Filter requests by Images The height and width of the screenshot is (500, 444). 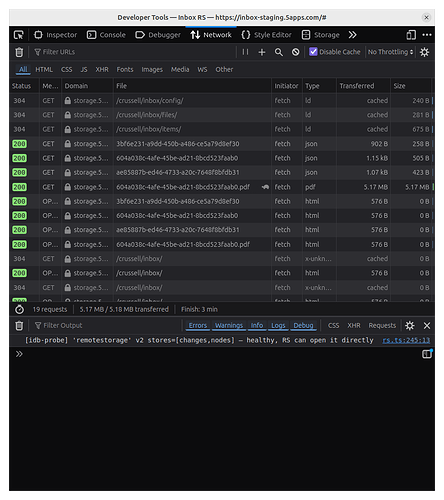click(152, 69)
